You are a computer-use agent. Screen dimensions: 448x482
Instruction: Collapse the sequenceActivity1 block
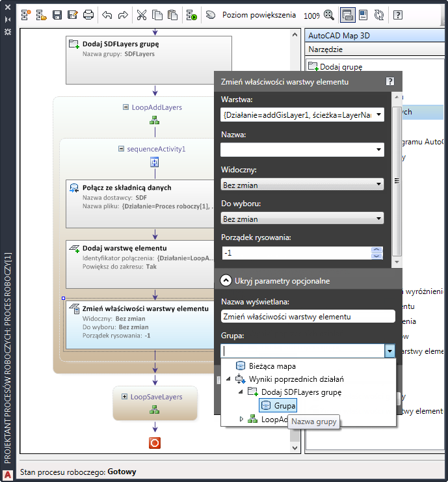pyautogui.click(x=121, y=149)
